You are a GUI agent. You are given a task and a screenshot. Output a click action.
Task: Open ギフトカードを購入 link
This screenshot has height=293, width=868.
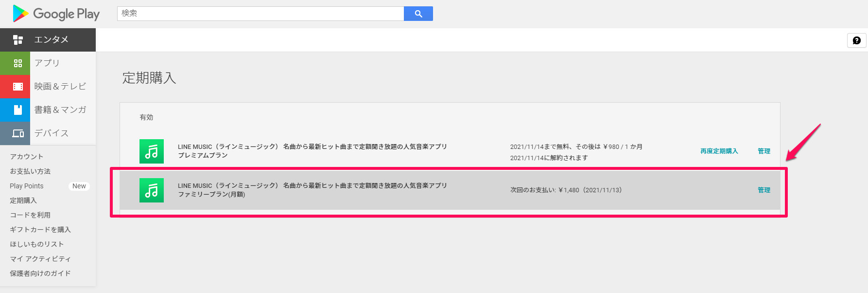pos(40,230)
